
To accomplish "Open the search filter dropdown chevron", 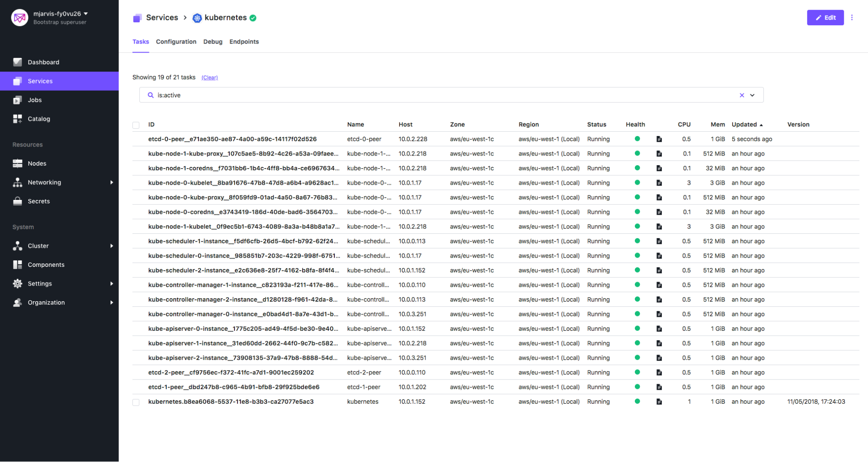I will (x=752, y=95).
